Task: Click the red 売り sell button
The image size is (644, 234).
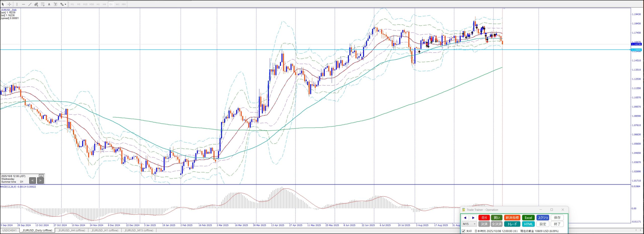Action: [484, 218]
